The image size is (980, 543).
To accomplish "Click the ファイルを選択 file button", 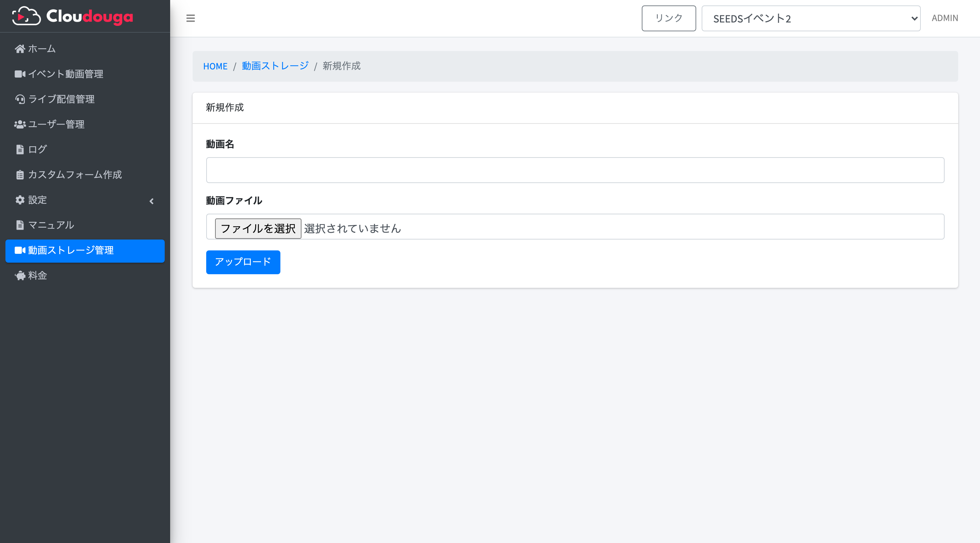I will coord(258,228).
